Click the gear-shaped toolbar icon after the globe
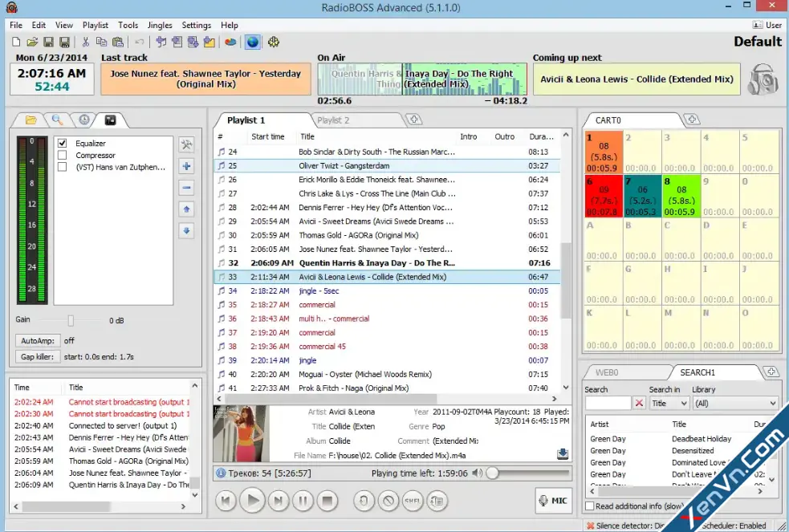Viewport: 789px width, 532px height. pyautogui.click(x=274, y=43)
